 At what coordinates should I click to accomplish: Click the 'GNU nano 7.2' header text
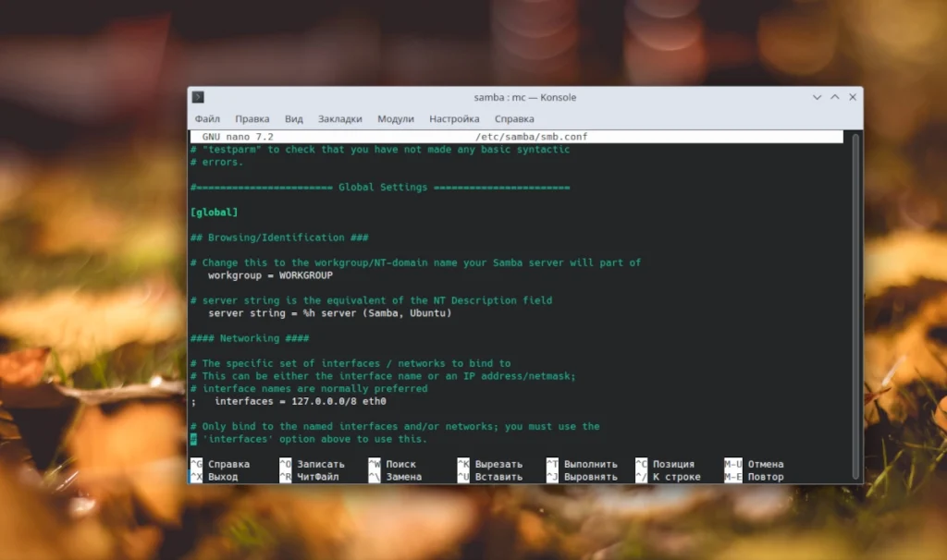(x=238, y=137)
